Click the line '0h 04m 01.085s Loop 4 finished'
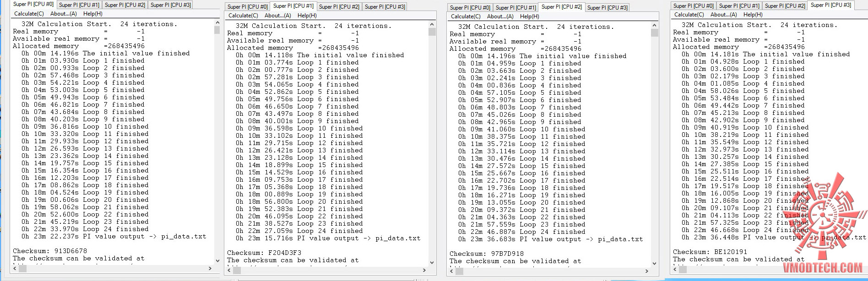This screenshot has height=281, width=868. click(743, 84)
